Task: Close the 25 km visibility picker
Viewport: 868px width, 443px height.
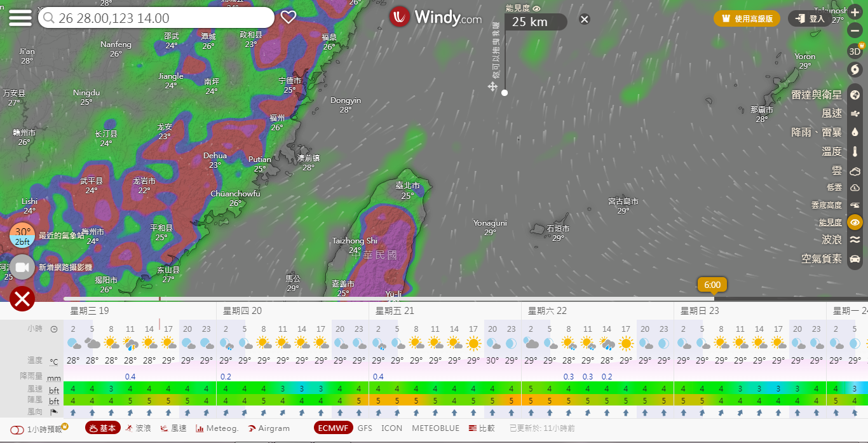Action: [585, 19]
